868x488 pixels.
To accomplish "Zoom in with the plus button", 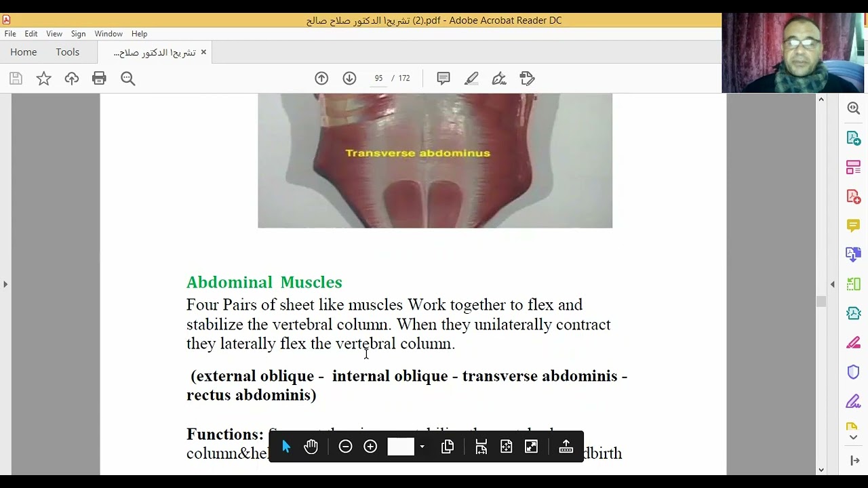I will 370,447.
